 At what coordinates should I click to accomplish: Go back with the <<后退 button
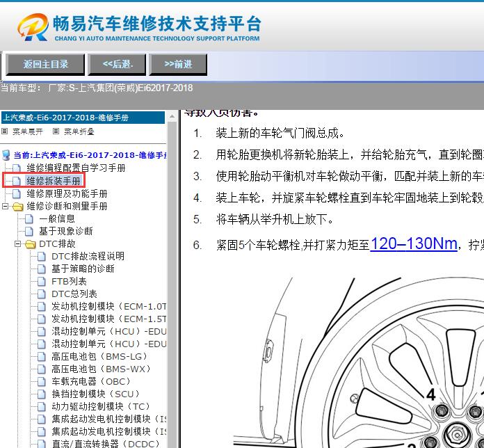(117, 64)
